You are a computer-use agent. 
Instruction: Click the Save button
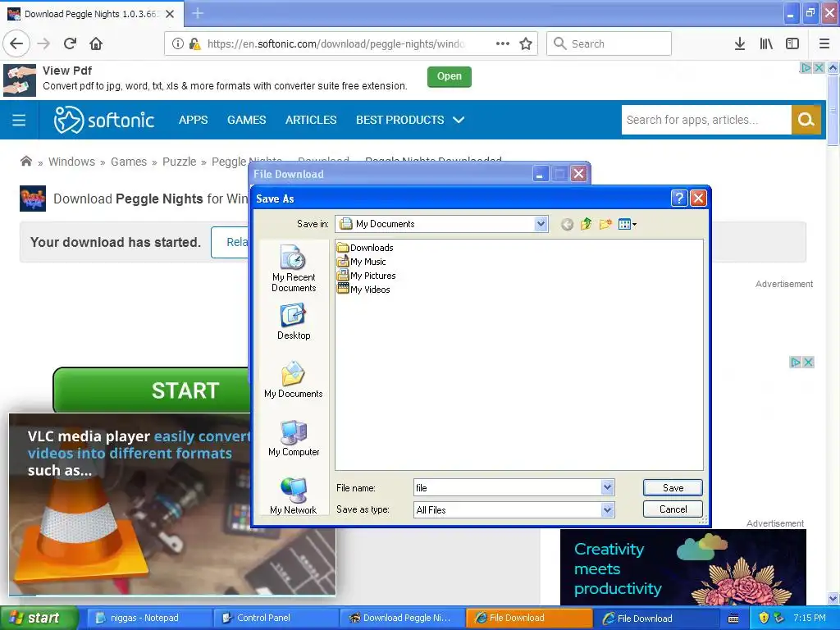pyautogui.click(x=673, y=487)
